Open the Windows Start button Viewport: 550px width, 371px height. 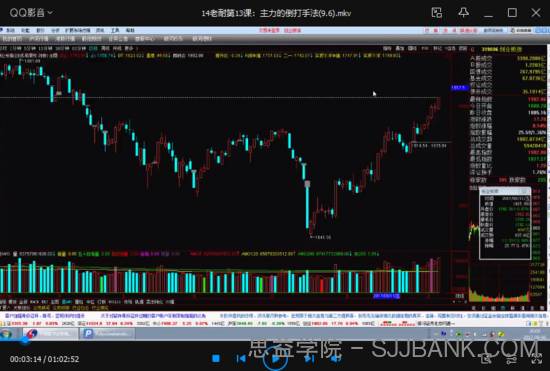(x=6, y=334)
